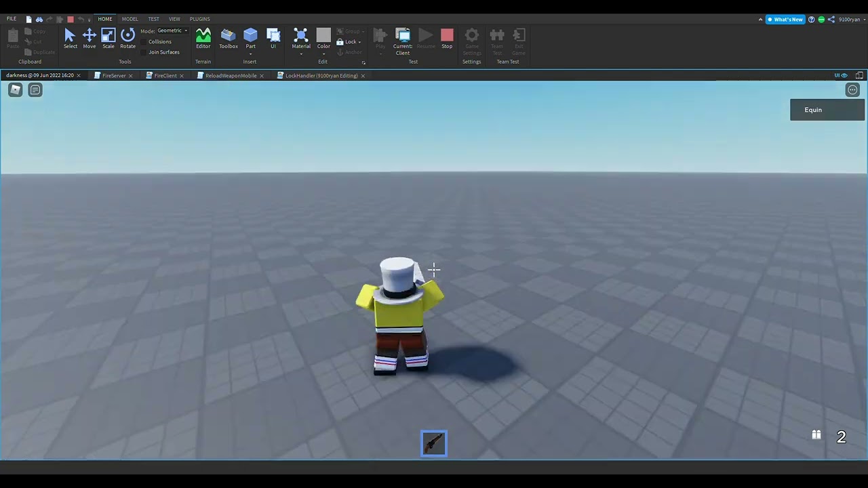Switch to the MODEL ribbon tab

coord(130,19)
